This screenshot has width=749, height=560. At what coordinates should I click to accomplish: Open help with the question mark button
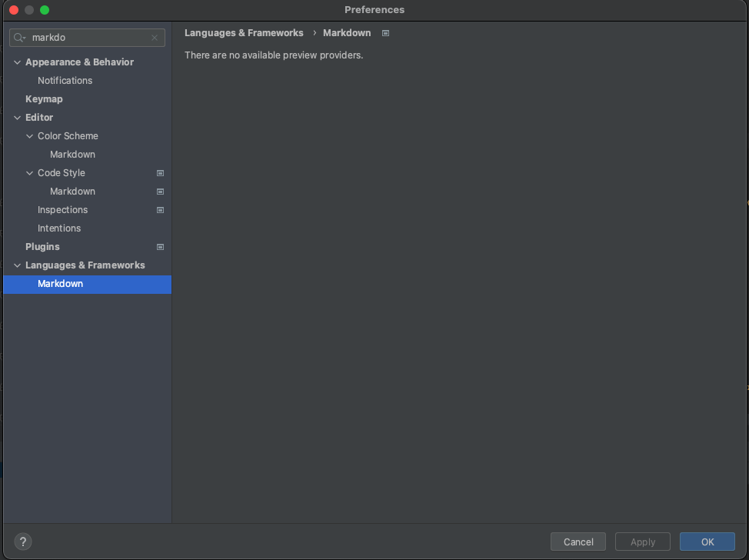[23, 542]
